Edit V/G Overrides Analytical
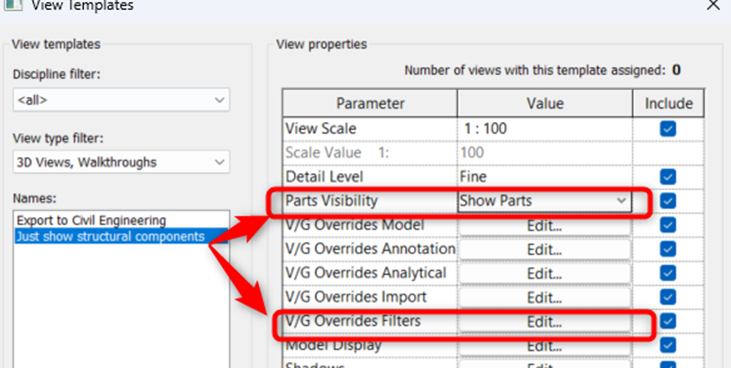Image resolution: width=731 pixels, height=368 pixels. 545,273
